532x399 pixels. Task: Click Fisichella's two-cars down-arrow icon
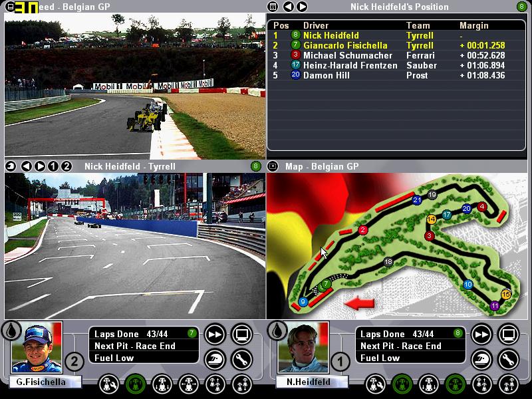click(242, 384)
